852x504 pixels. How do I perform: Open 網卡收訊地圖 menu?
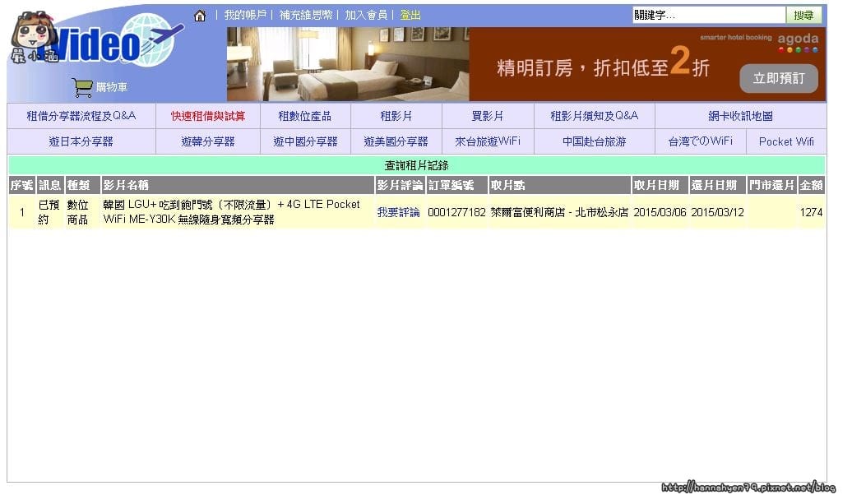(741, 116)
